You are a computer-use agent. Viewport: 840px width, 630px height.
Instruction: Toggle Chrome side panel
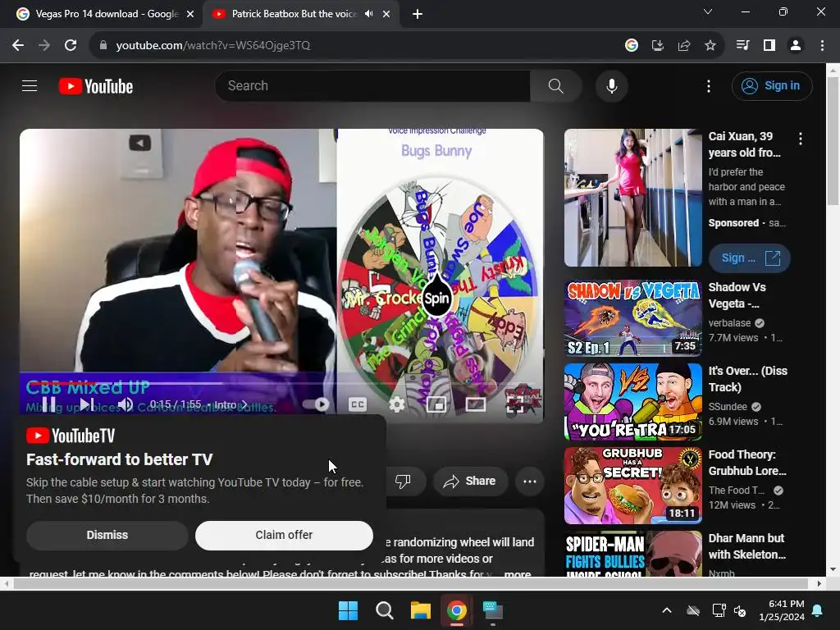click(x=769, y=46)
